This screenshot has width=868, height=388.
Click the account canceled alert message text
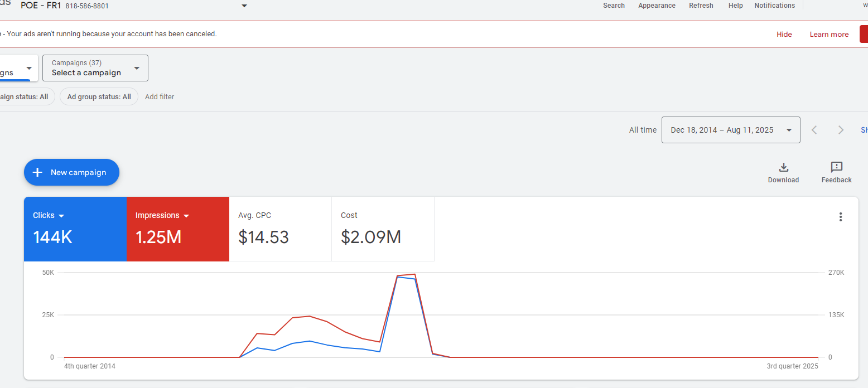108,34
